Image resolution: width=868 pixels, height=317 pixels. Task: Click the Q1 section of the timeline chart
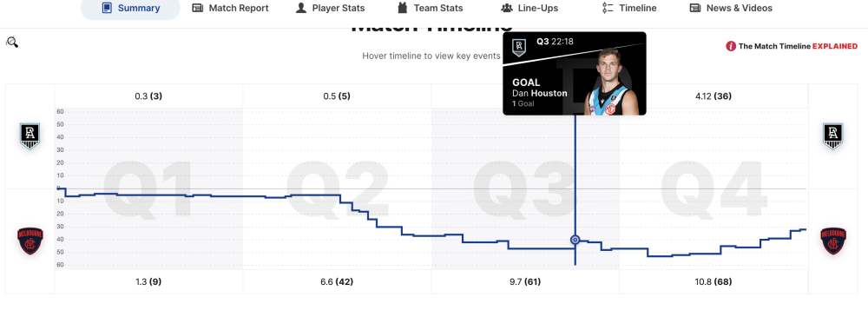click(x=148, y=188)
